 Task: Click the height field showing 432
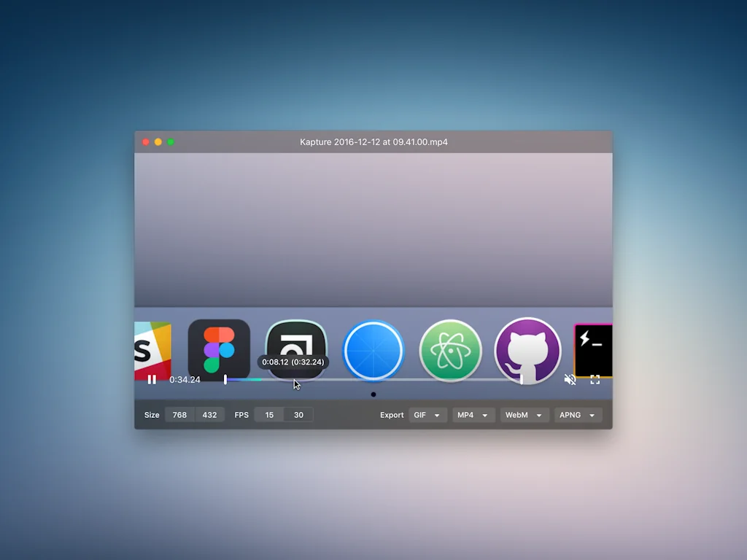(x=209, y=415)
